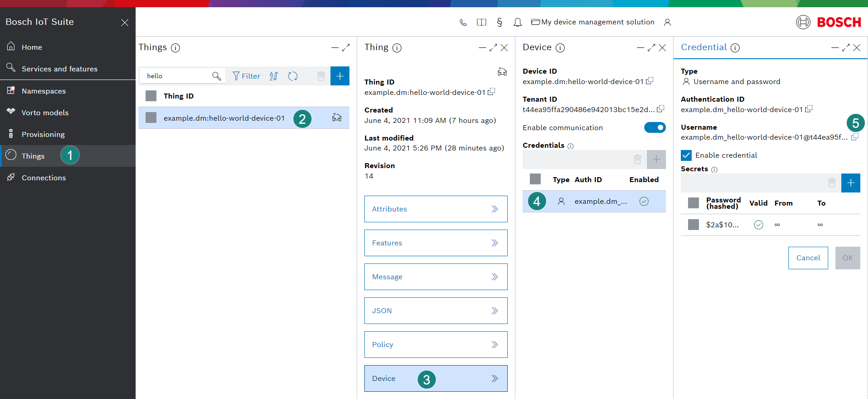Click the OK button in Credential panel
Screen dimensions: 868x399
(848, 258)
